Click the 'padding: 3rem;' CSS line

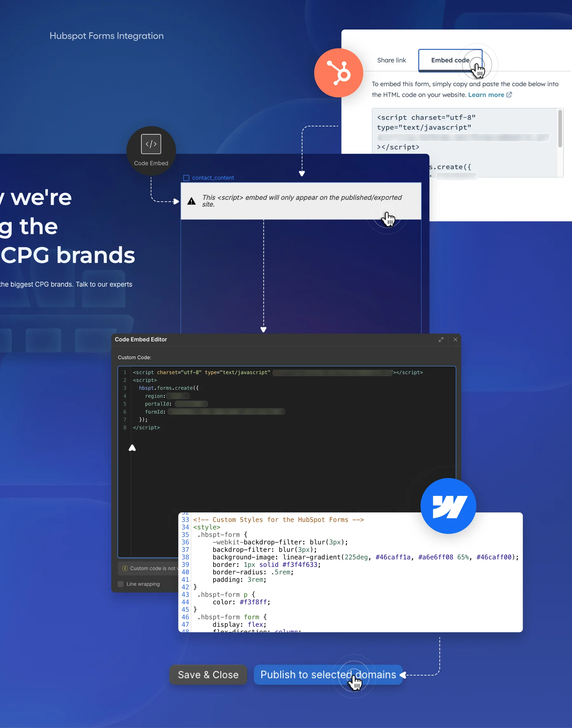pos(240,580)
